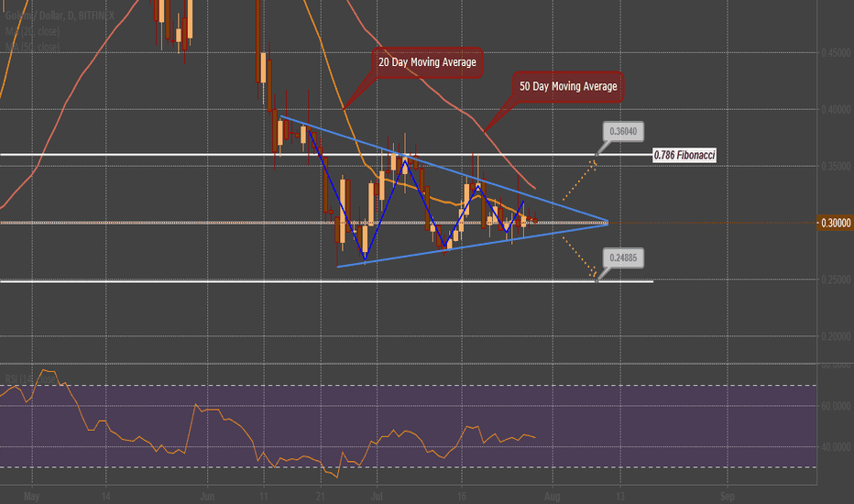Image resolution: width=854 pixels, height=504 pixels.
Task: Click the MA (20, close) indicator legend
Action: point(33,31)
